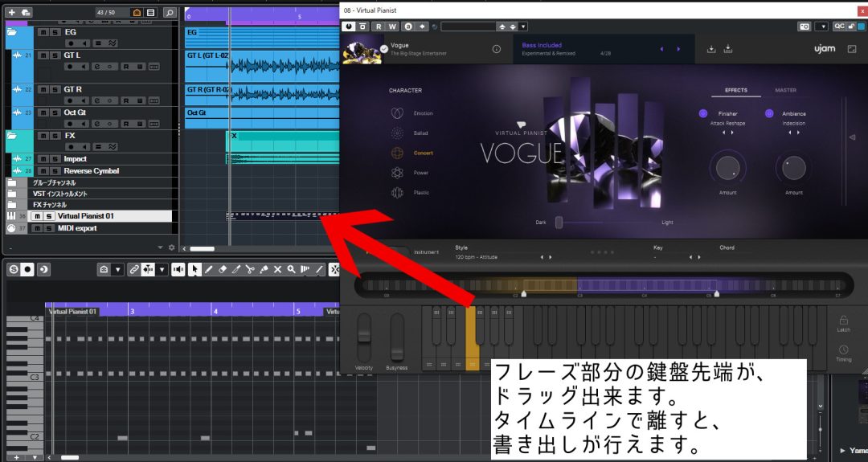868x462 pixels.
Task: Click the Emotion character icon
Action: coord(397,112)
